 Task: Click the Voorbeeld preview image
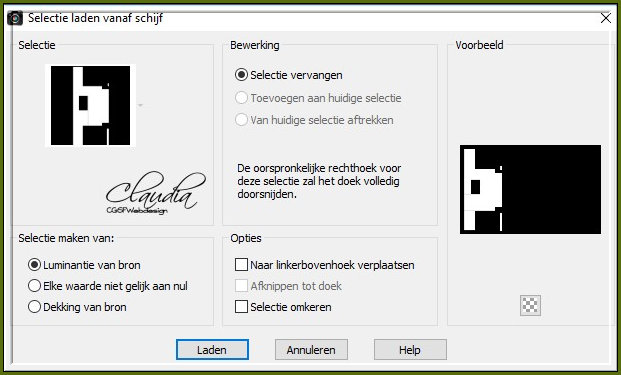pos(530,189)
